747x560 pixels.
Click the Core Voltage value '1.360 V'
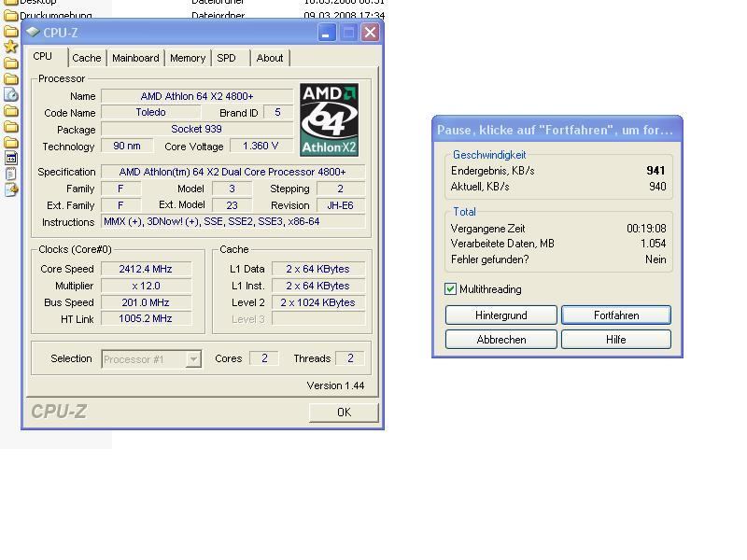[261, 146]
